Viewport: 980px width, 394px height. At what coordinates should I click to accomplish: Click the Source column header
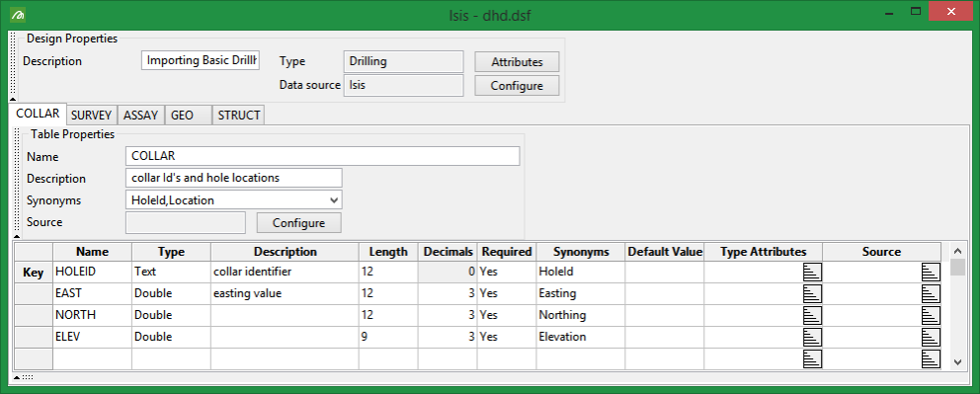pyautogui.click(x=881, y=252)
